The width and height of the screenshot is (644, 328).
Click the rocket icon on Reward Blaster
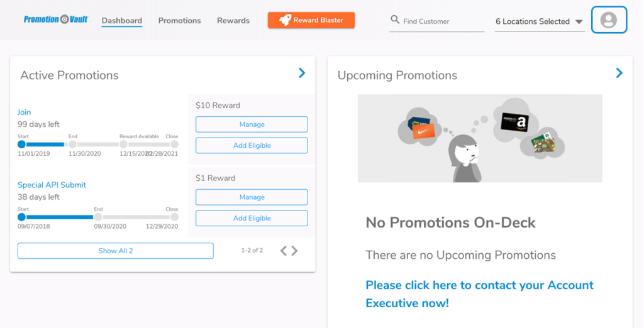285,20
